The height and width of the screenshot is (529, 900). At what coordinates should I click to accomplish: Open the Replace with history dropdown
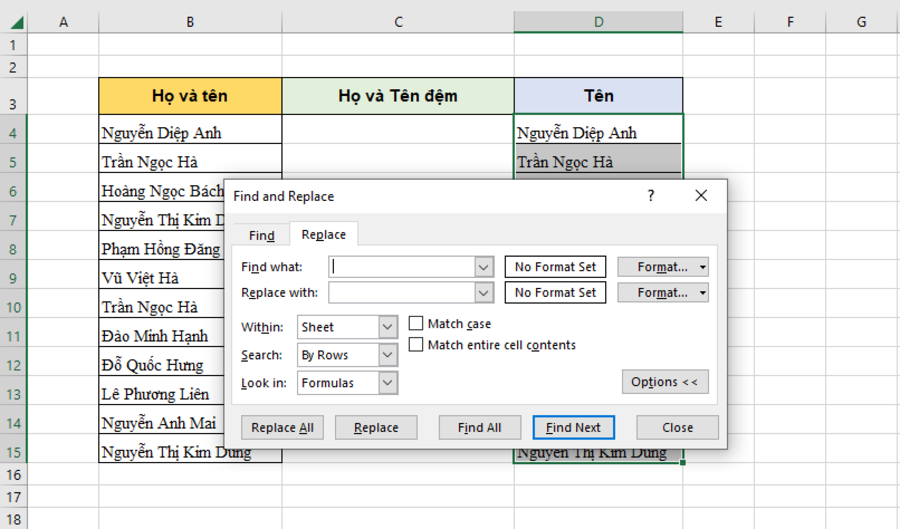[x=484, y=293]
